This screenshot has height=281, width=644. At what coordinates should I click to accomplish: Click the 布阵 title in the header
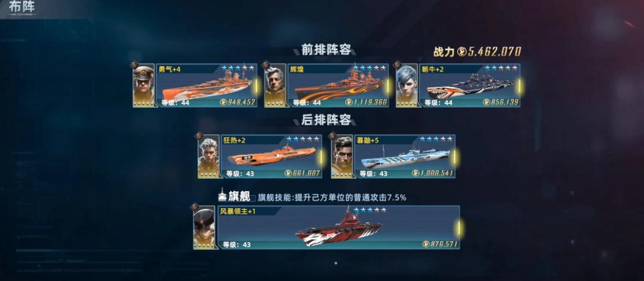(x=22, y=7)
